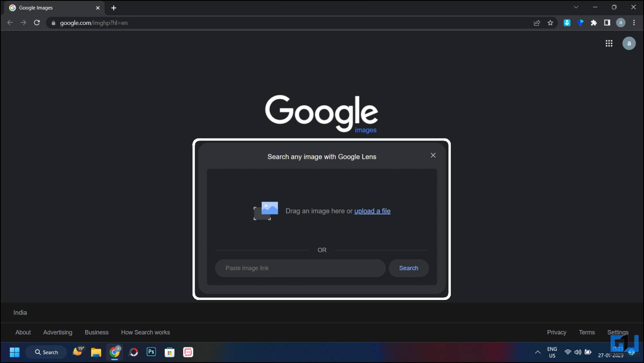Screen dimensions: 644x363
Task: Open the weather widget on taskbar
Action: [78, 352]
